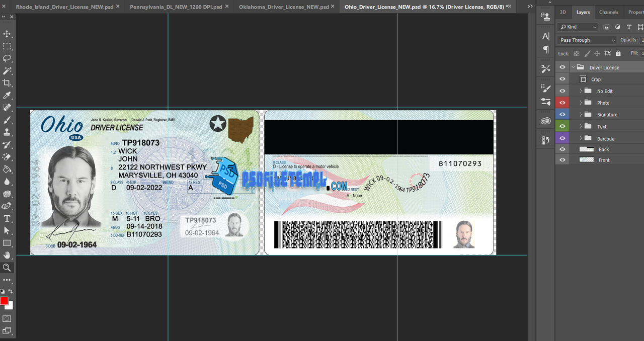Filter layers by adjustment layers

[x=618, y=27]
